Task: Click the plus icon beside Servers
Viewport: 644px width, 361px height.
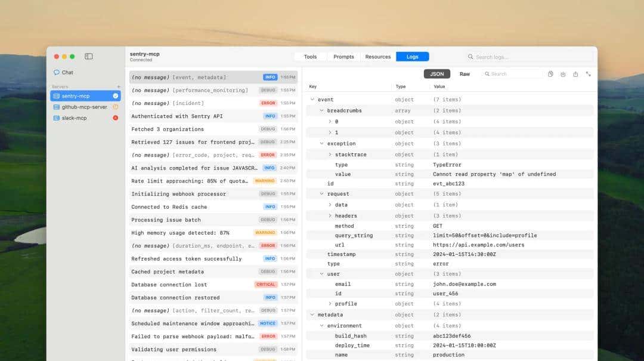Action: (118, 87)
